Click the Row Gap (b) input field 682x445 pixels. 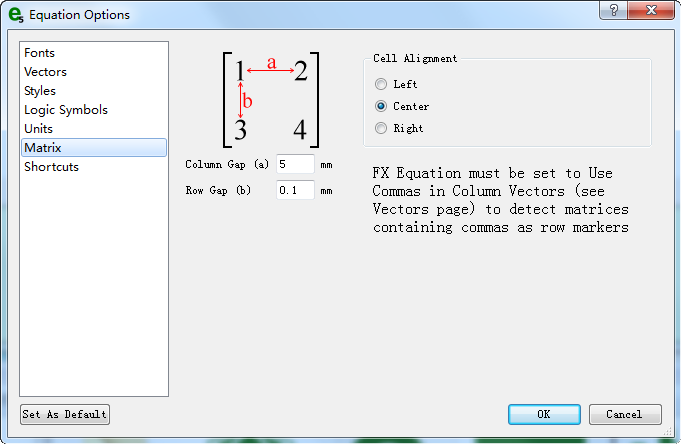[295, 190]
